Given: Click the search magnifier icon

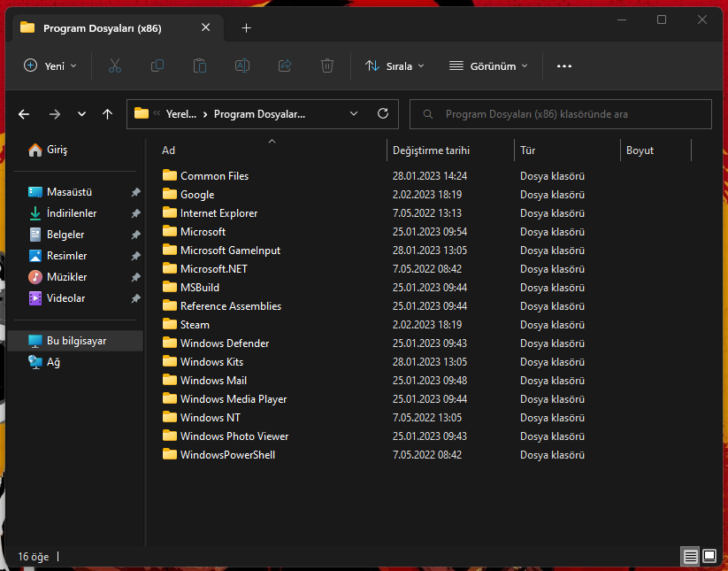Looking at the screenshot, I should tap(428, 114).
